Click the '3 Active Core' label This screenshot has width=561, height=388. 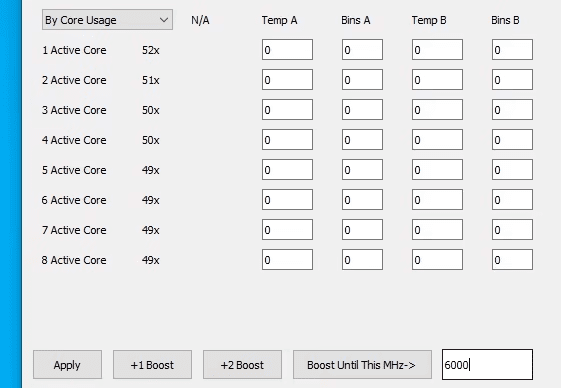[74, 110]
